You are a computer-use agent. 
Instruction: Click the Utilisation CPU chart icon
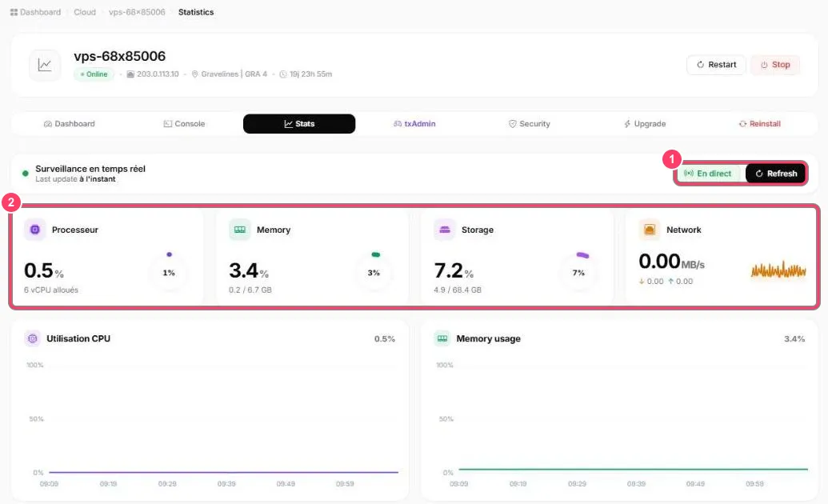pyautogui.click(x=33, y=338)
